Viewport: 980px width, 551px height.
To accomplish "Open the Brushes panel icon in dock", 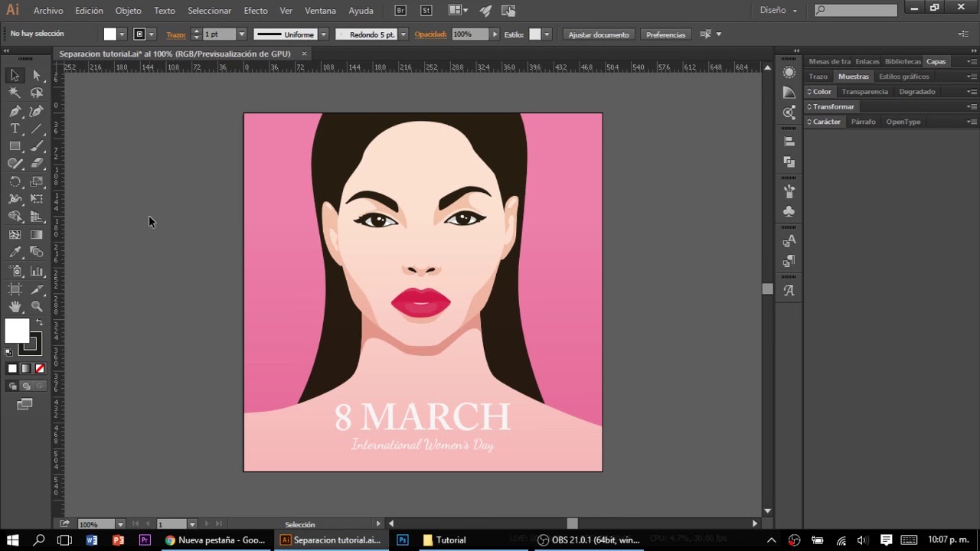I will (789, 191).
